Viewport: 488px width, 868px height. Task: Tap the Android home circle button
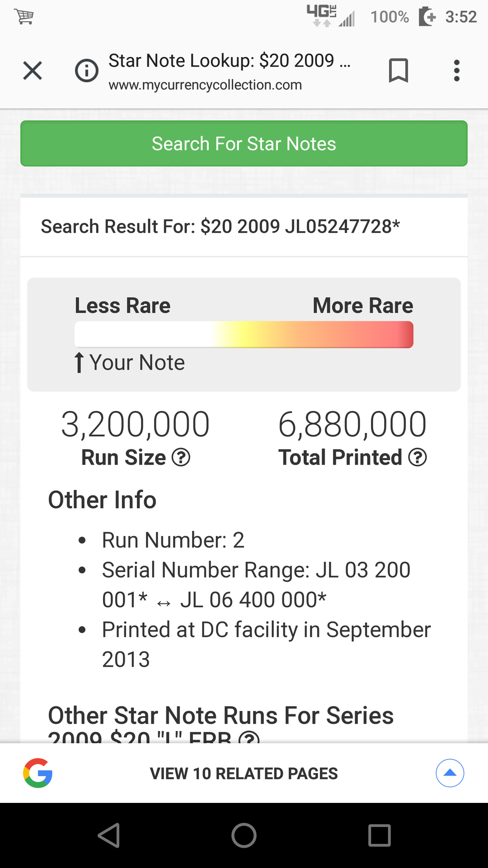point(244,835)
